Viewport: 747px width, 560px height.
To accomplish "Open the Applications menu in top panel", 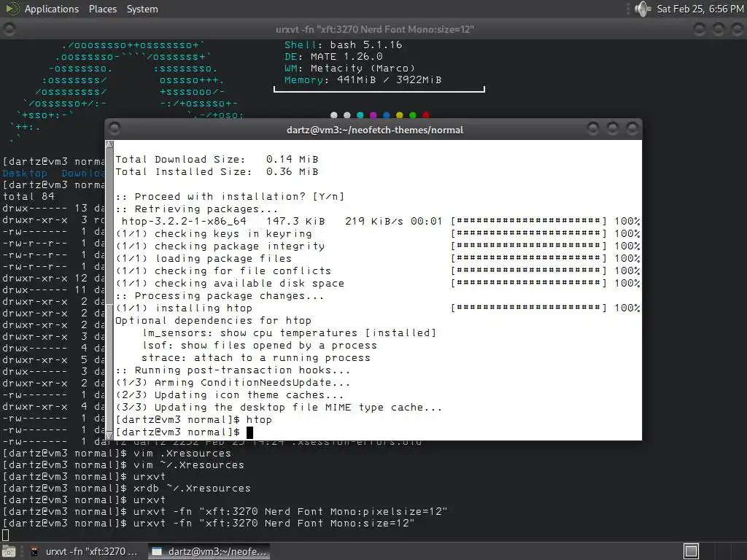I will pyautogui.click(x=52, y=9).
